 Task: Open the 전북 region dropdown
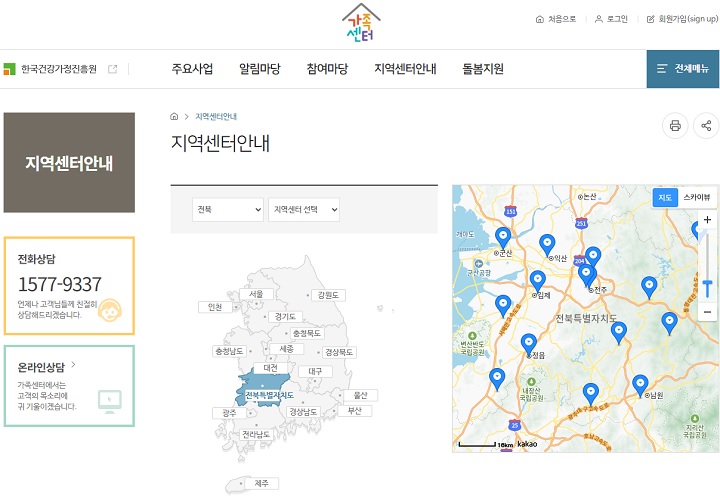pyautogui.click(x=228, y=209)
